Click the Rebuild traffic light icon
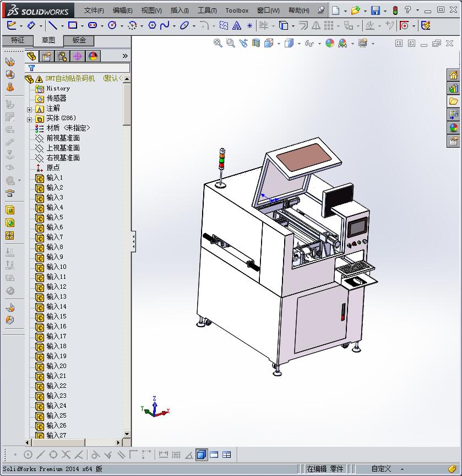462x476 pixels. [395, 10]
